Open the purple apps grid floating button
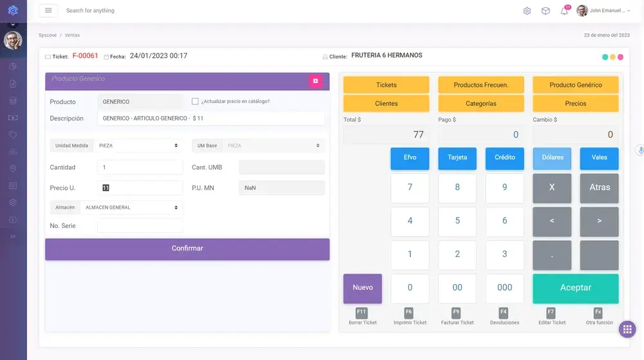 tap(627, 329)
